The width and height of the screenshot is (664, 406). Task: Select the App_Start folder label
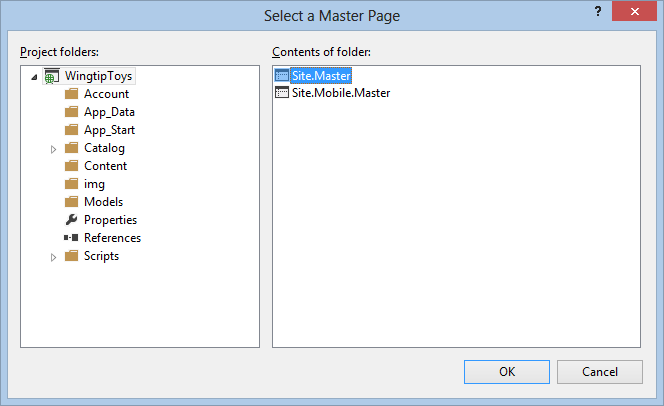pyautogui.click(x=109, y=130)
